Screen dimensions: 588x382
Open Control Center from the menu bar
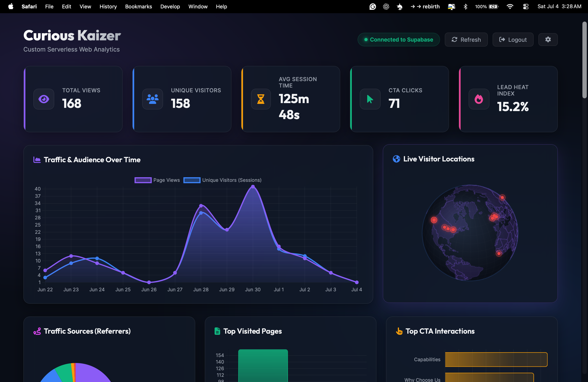coord(526,6)
